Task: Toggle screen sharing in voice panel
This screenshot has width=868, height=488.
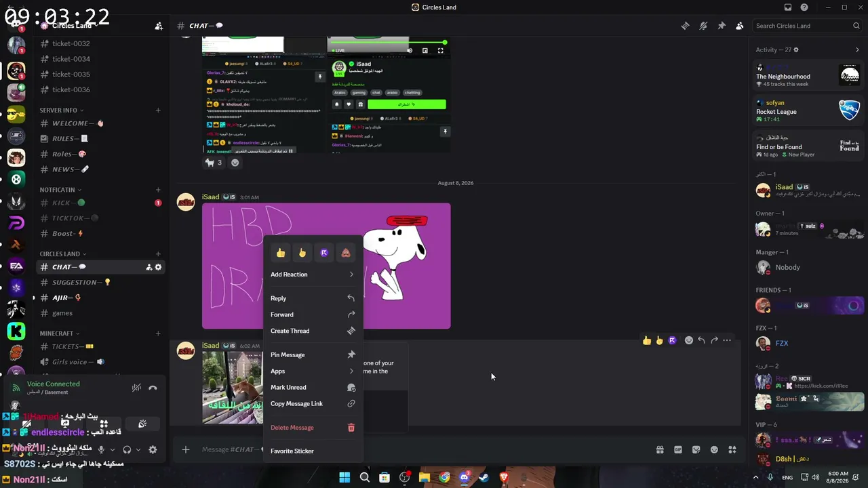Action: point(65,424)
